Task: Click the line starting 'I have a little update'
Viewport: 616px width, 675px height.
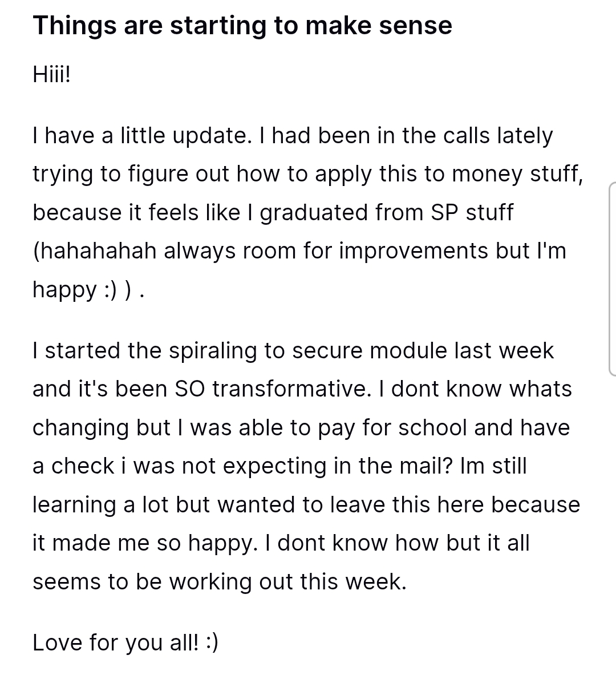Action: point(293,136)
